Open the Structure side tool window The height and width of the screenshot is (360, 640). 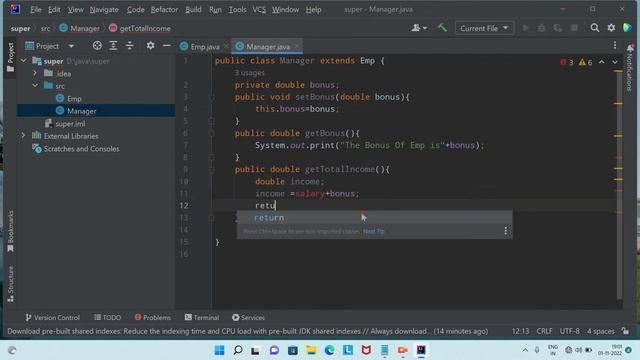[x=11, y=284]
